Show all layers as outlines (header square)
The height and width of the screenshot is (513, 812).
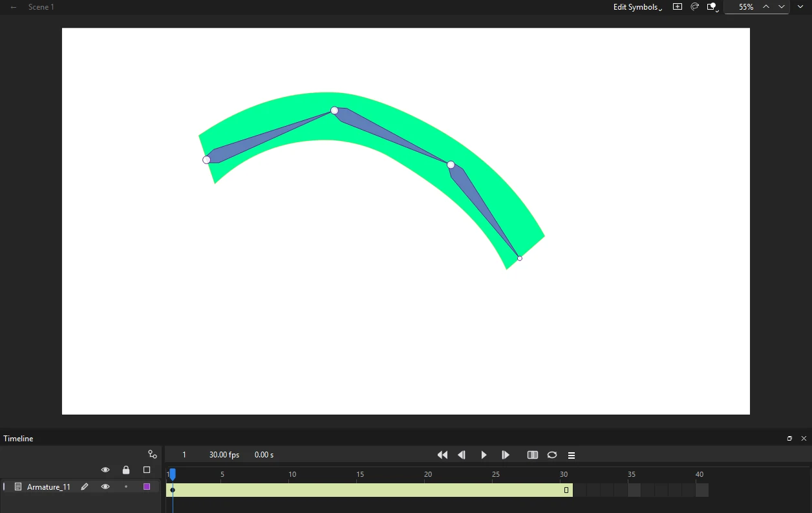147,470
